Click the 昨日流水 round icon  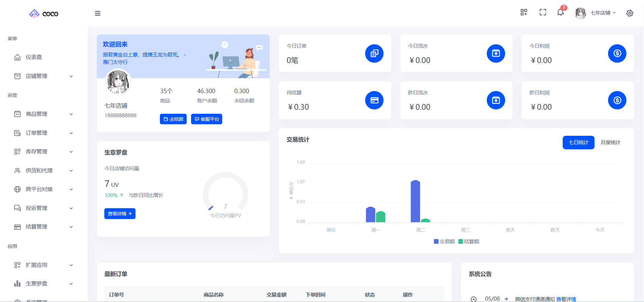pos(496,100)
